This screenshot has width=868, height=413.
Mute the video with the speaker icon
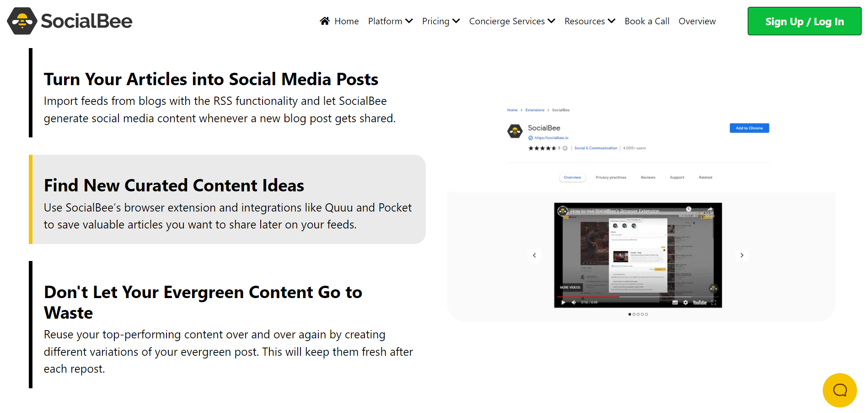[573, 302]
